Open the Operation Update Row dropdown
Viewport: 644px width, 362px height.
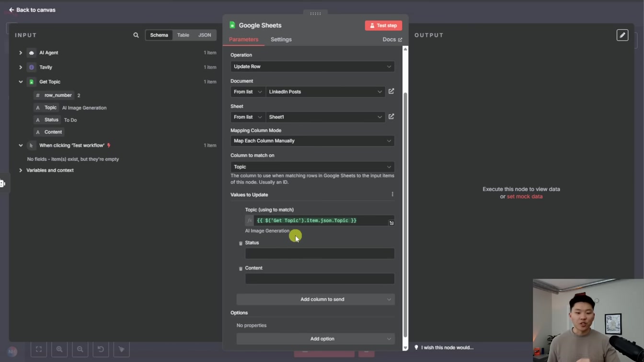click(312, 67)
